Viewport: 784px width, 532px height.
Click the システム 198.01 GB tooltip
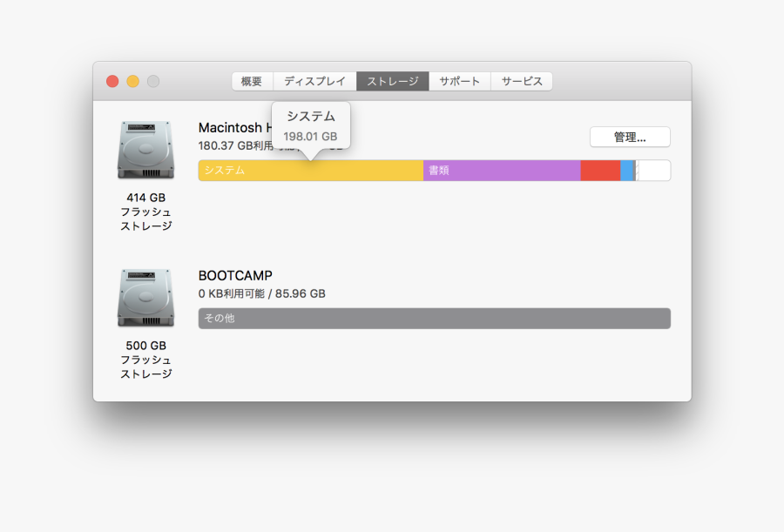[312, 125]
